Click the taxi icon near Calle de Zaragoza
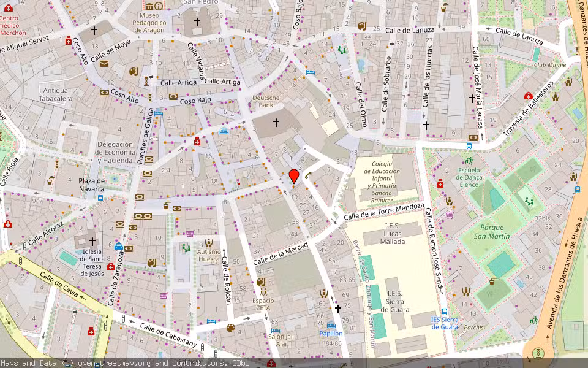 pos(118,247)
